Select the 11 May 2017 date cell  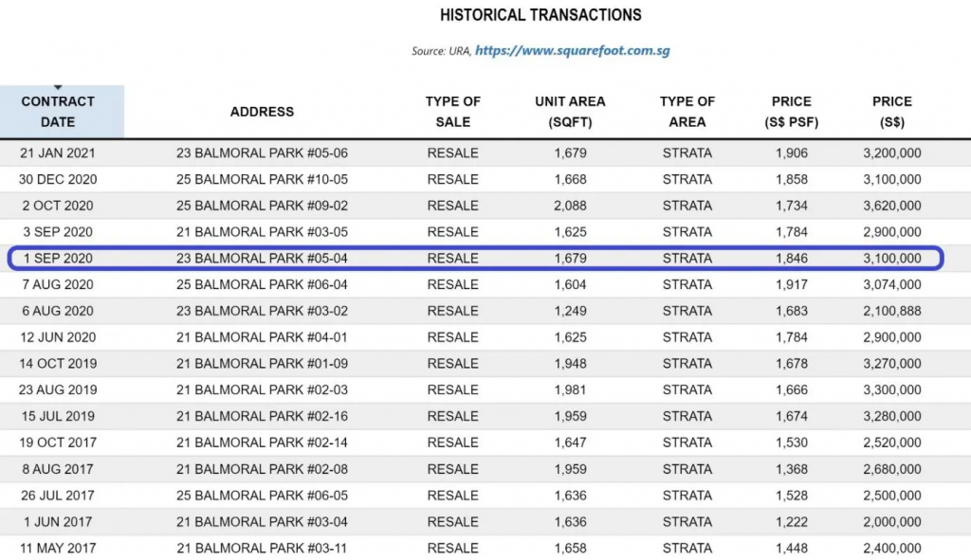58,548
